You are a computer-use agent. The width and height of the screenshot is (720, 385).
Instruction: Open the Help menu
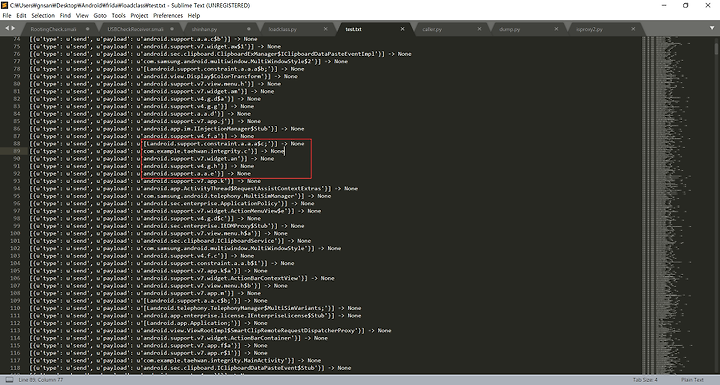[x=194, y=15]
